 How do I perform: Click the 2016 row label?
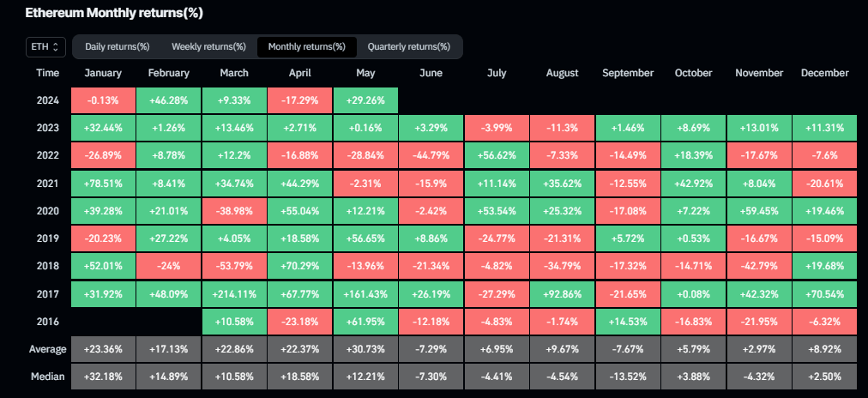point(48,321)
